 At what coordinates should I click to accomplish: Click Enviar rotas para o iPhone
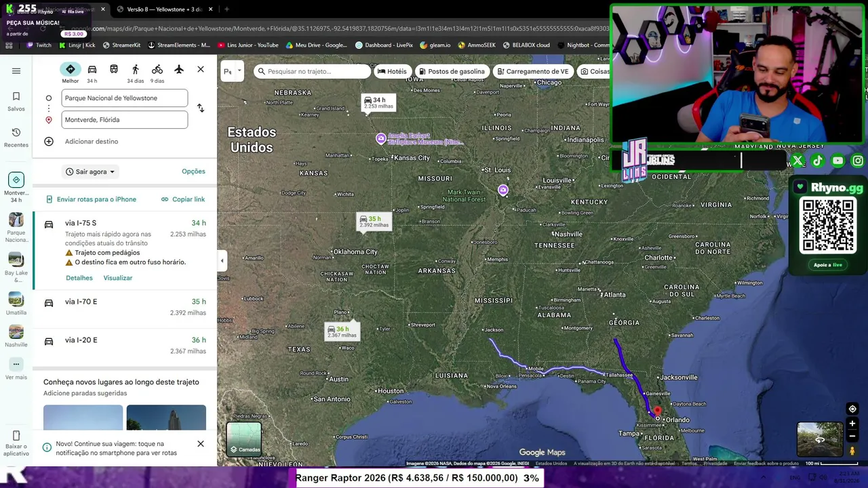[x=91, y=199]
